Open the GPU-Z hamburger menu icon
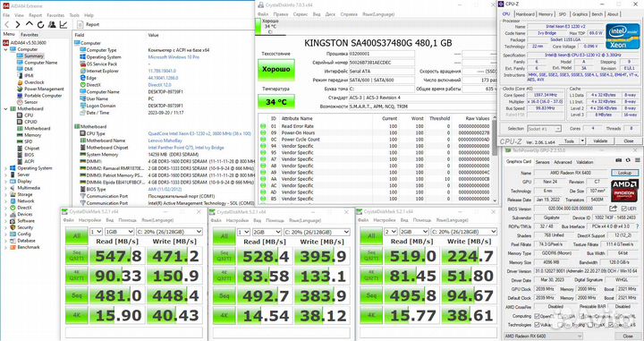Viewport: 644px width, 341px height. pos(638,160)
